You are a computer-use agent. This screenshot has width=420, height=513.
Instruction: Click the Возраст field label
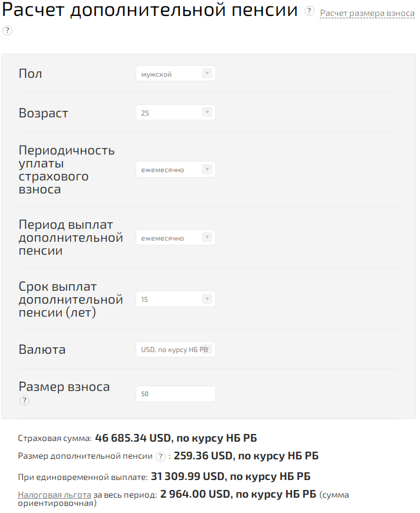coord(44,113)
